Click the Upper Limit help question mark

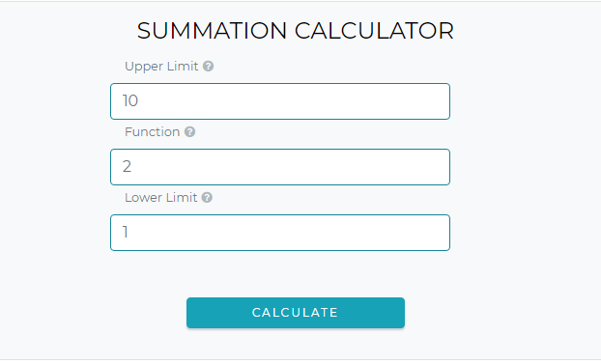(208, 67)
